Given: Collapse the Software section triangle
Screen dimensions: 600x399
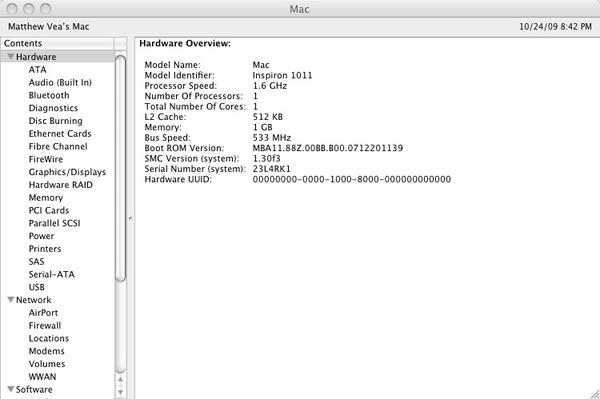Looking at the screenshot, I should [11, 389].
